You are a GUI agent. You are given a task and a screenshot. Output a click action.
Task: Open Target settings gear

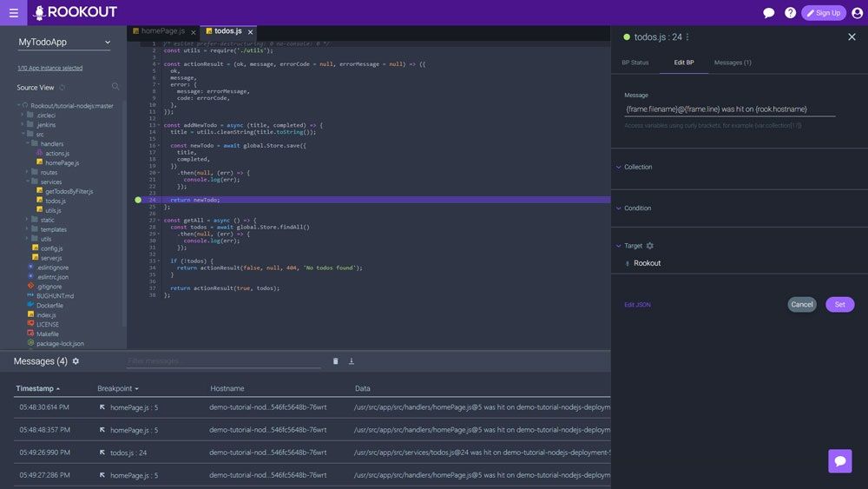tap(650, 246)
